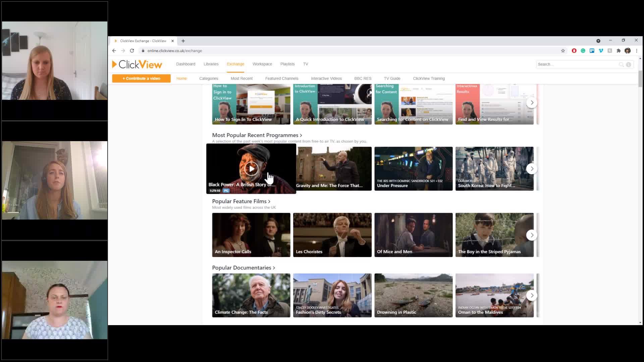This screenshot has height=362, width=644.
Task: Click Contribute a video button
Action: click(x=141, y=78)
